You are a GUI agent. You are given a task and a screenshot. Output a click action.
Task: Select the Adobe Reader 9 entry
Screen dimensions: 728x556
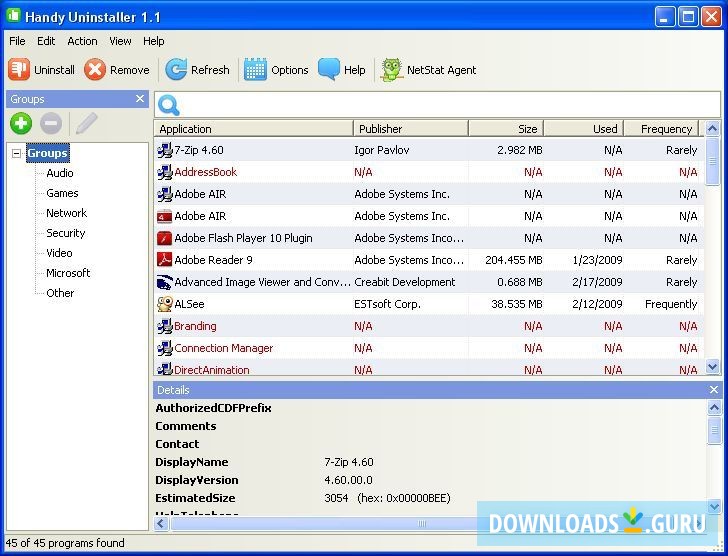213,260
